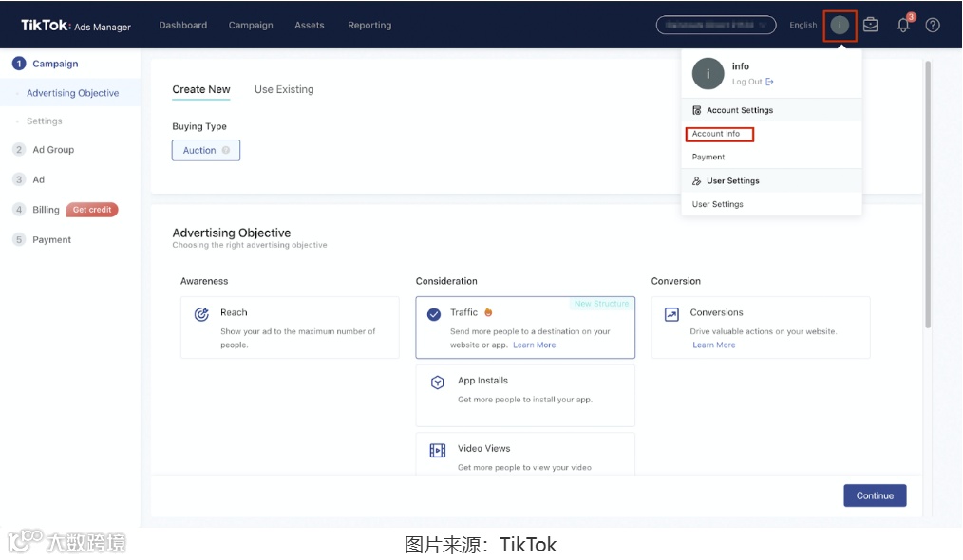Change the English language setting

pos(802,26)
